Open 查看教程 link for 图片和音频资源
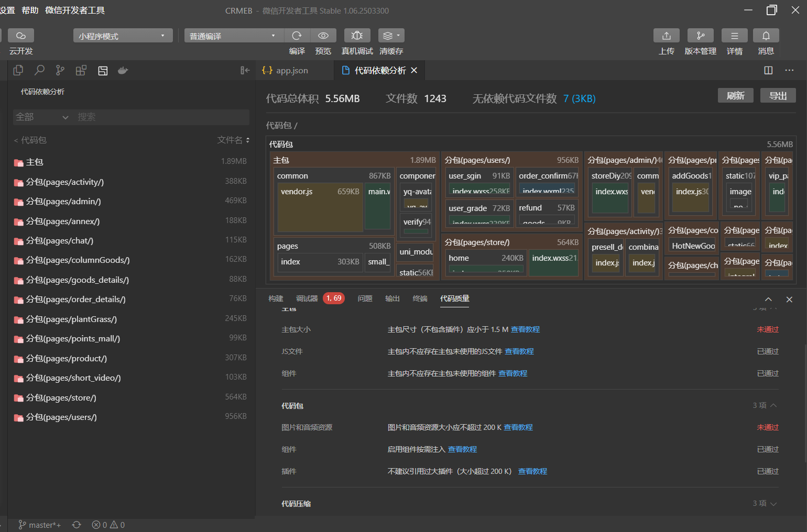Image resolution: width=807 pixels, height=532 pixels. pos(518,427)
